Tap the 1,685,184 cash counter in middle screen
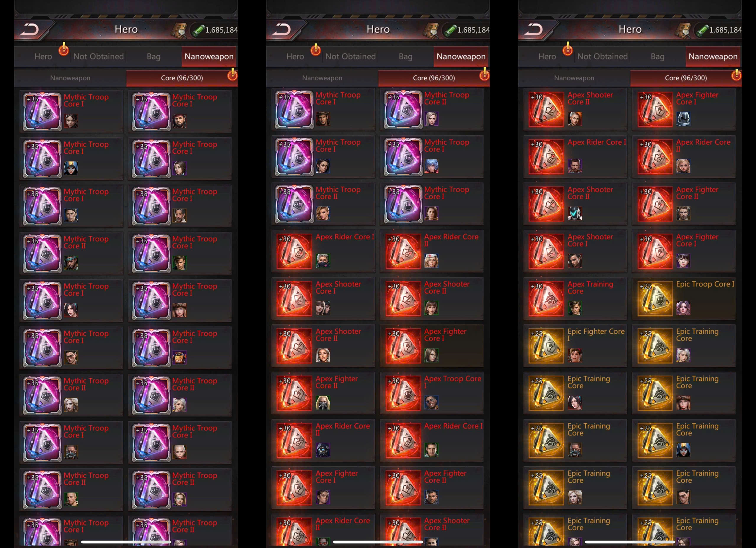Screen dimensions: 756x548 tap(467, 30)
